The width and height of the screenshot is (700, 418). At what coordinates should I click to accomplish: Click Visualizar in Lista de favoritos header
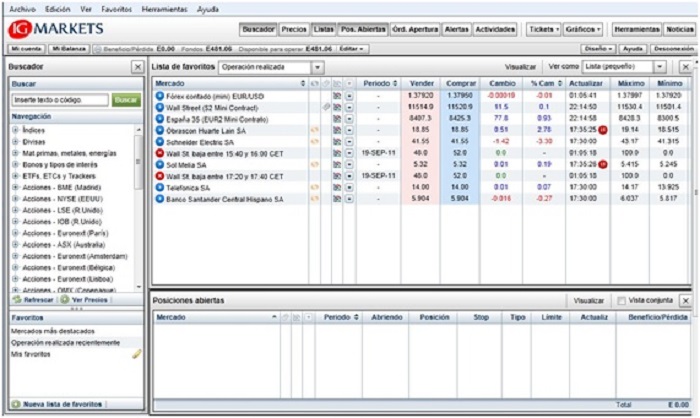[x=520, y=67]
